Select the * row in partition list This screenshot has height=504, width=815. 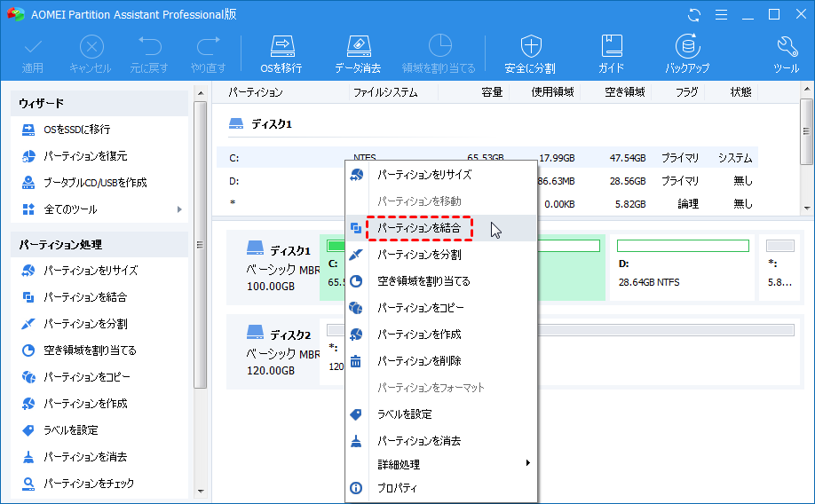coord(487,204)
